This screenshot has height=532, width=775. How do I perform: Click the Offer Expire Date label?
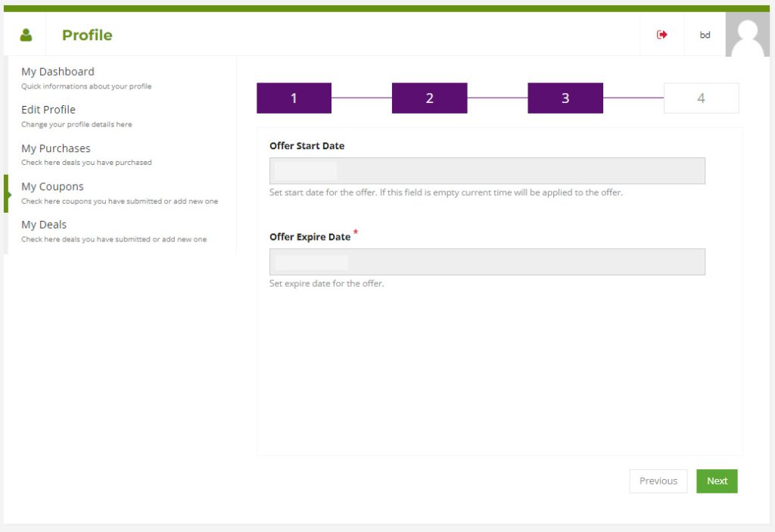click(310, 237)
